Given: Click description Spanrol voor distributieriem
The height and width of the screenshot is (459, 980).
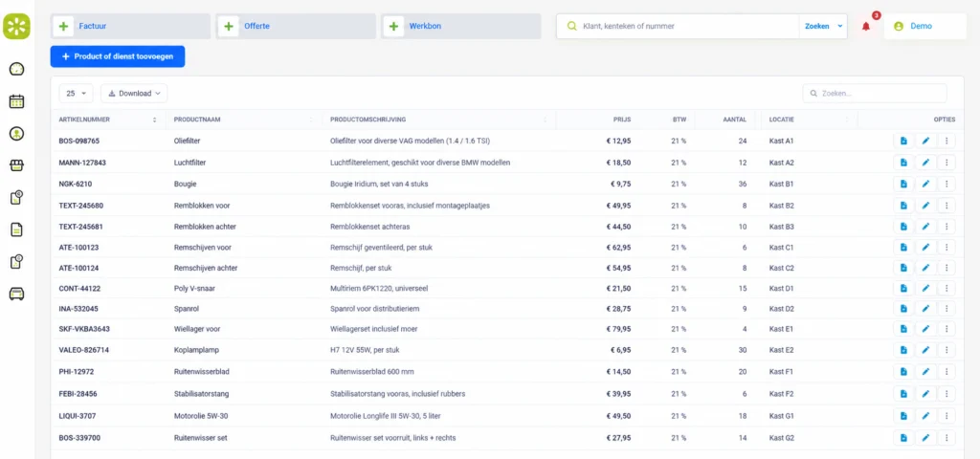Looking at the screenshot, I should (x=374, y=309).
